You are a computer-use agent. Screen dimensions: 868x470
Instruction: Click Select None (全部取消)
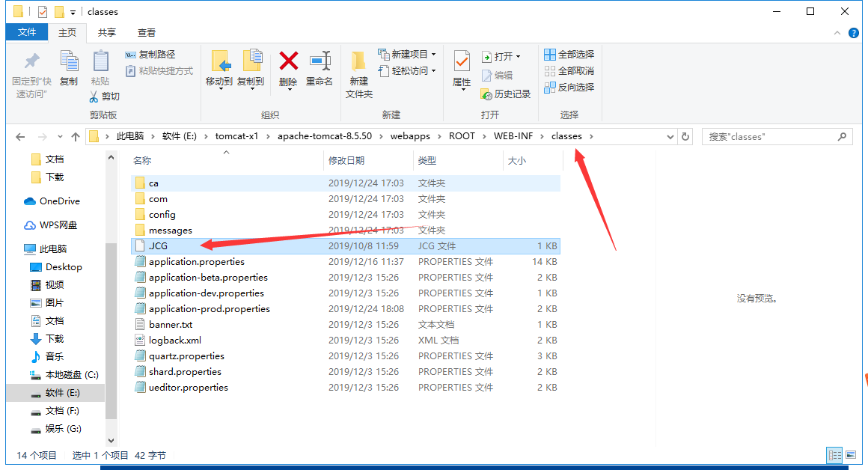tap(569, 71)
